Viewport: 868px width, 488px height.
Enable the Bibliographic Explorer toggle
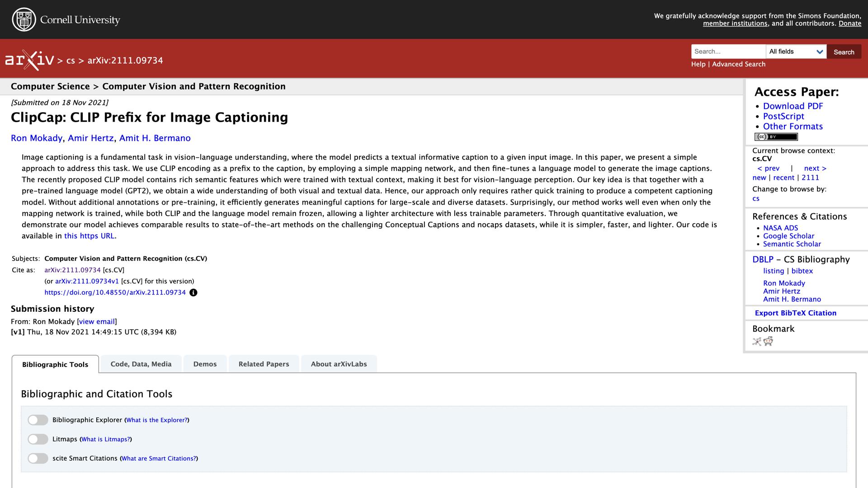[38, 420]
